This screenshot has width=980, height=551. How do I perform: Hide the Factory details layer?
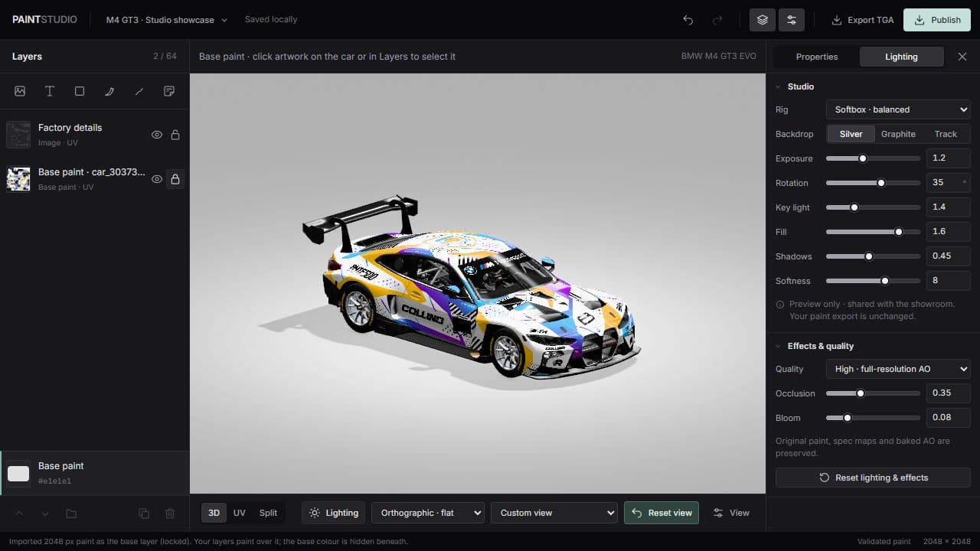pyautogui.click(x=157, y=135)
